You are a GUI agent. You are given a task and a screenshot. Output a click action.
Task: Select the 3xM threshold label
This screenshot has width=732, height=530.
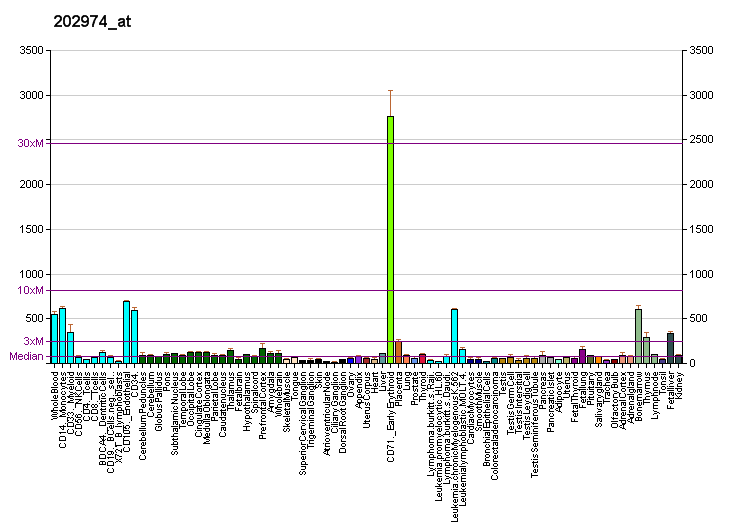pos(34,341)
